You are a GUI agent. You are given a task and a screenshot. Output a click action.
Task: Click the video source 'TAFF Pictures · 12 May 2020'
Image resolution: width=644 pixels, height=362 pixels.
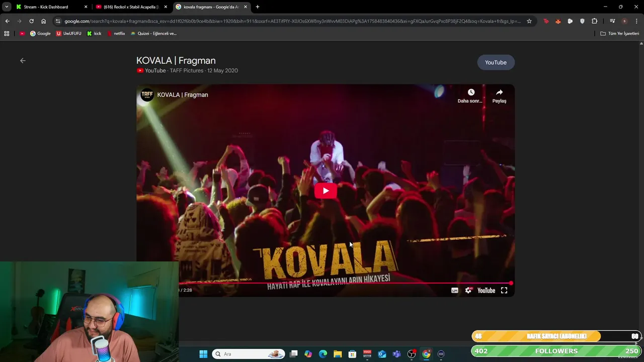(204, 70)
